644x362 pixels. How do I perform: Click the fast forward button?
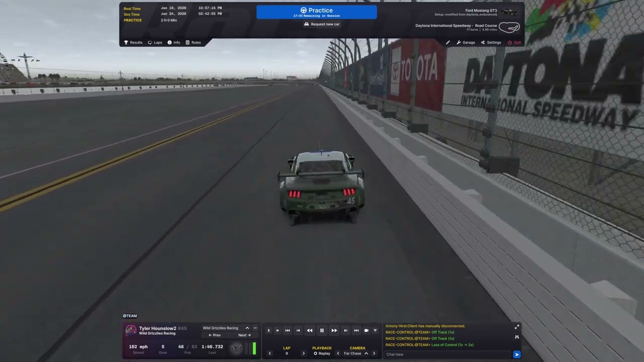coord(334,330)
